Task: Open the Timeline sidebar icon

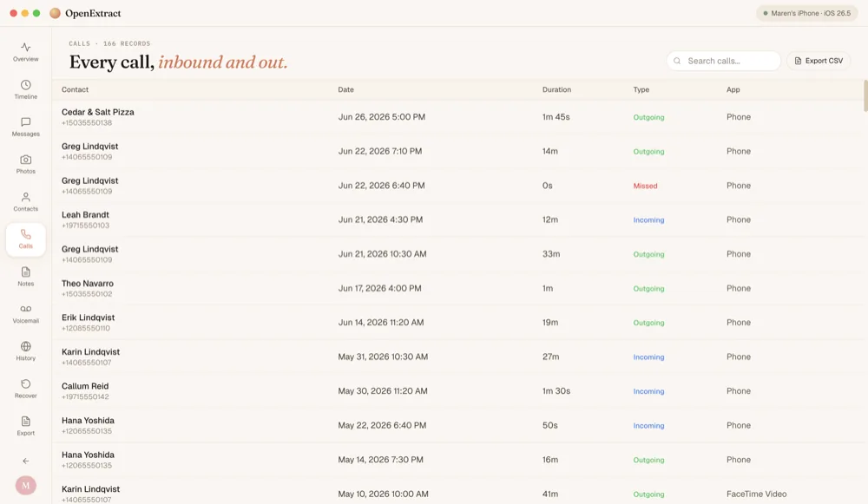Action: click(25, 89)
